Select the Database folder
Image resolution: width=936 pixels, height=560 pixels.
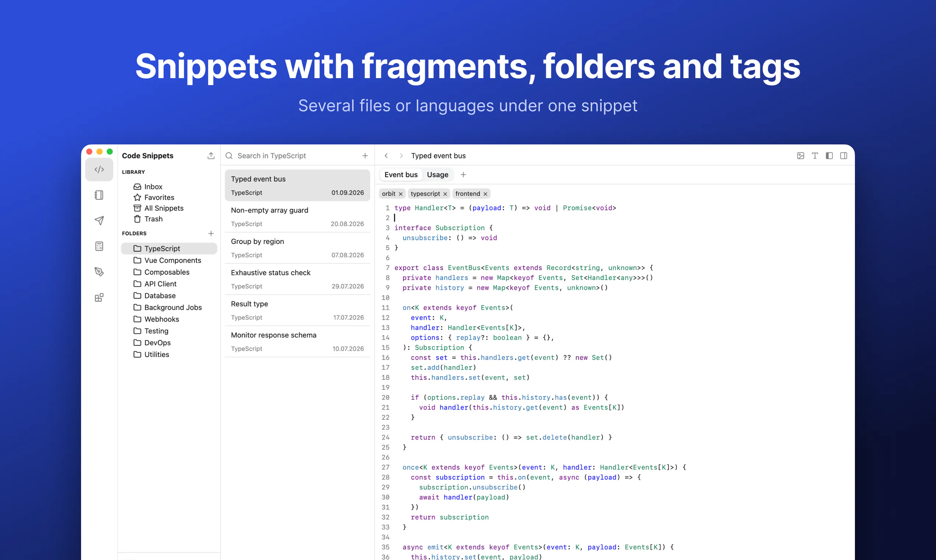coord(169,295)
